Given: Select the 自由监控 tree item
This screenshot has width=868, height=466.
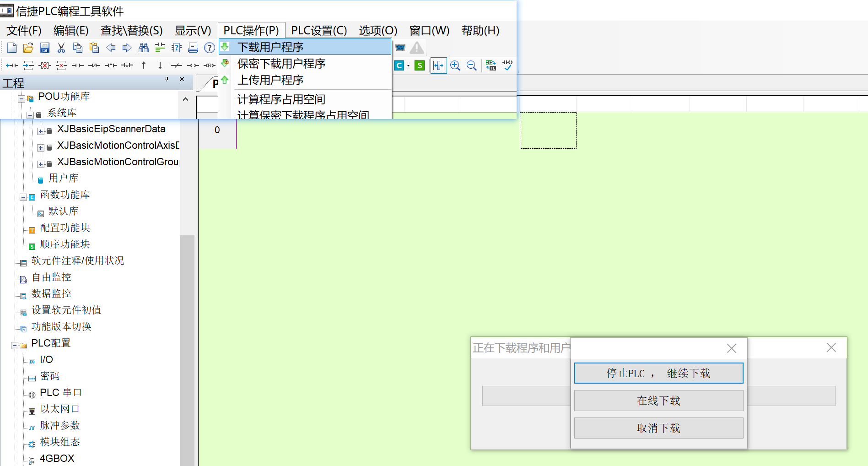Looking at the screenshot, I should pyautogui.click(x=51, y=277).
